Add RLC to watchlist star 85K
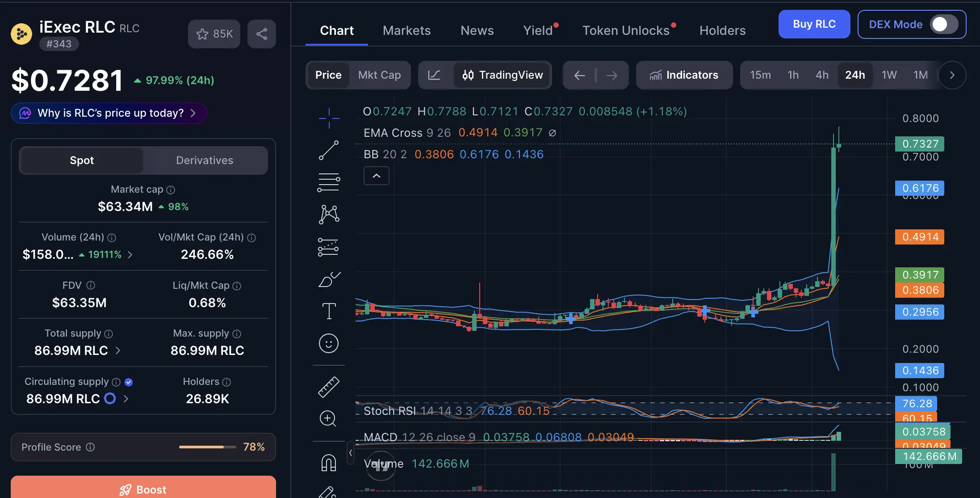 point(214,34)
